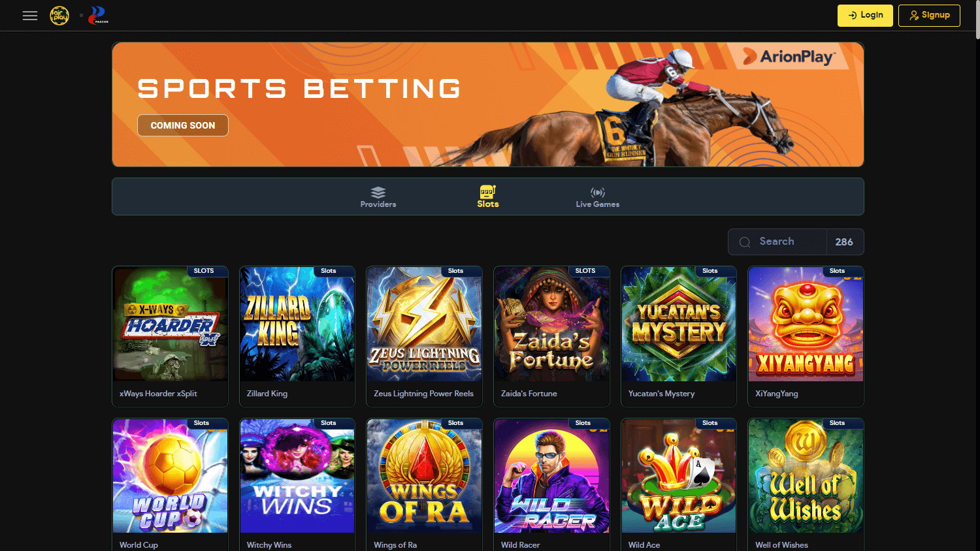Select the Slots machine icon
Screen dimensions: 980x551
[487, 191]
